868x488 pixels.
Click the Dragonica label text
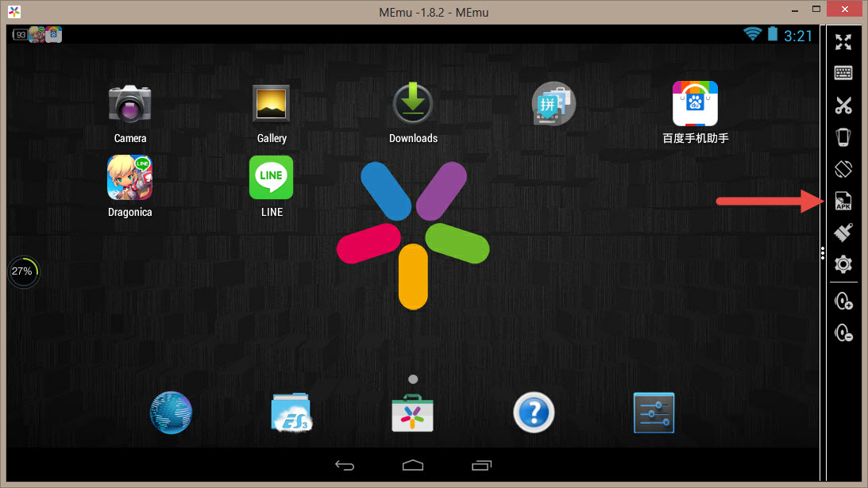(x=130, y=213)
